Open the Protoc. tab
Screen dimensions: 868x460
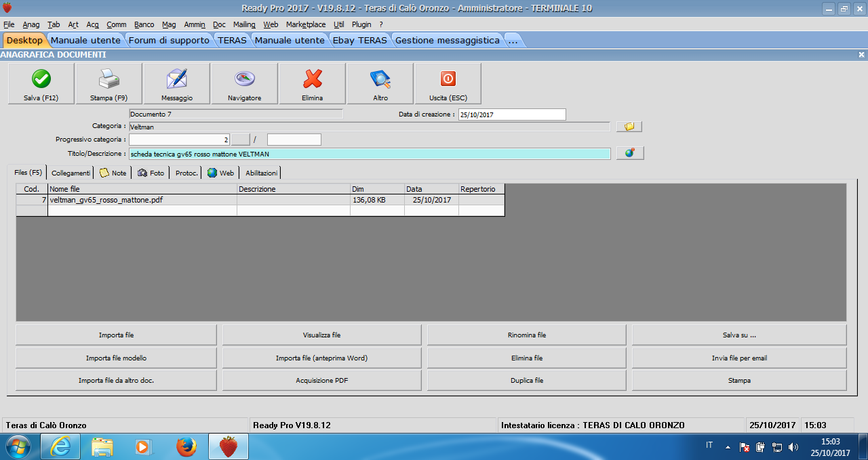[x=186, y=173]
